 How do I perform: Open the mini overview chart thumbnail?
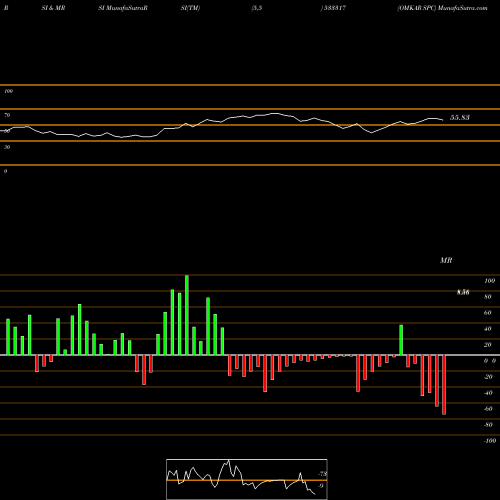click(247, 479)
